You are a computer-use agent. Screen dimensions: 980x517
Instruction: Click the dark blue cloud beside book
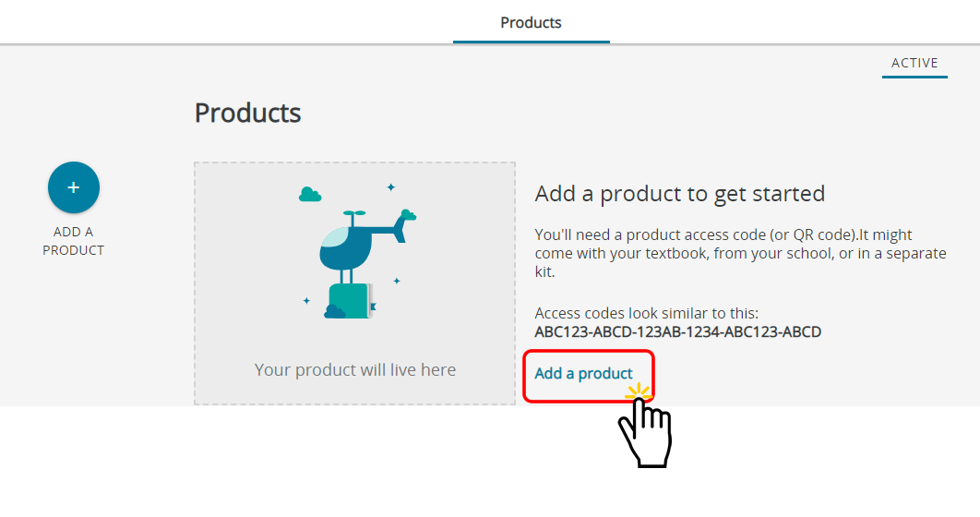pyautogui.click(x=335, y=311)
